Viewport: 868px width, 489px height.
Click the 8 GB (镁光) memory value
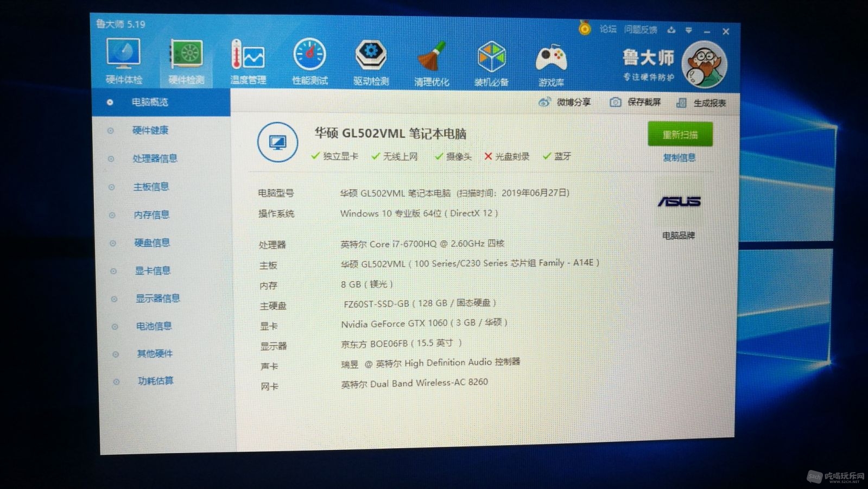click(x=367, y=284)
